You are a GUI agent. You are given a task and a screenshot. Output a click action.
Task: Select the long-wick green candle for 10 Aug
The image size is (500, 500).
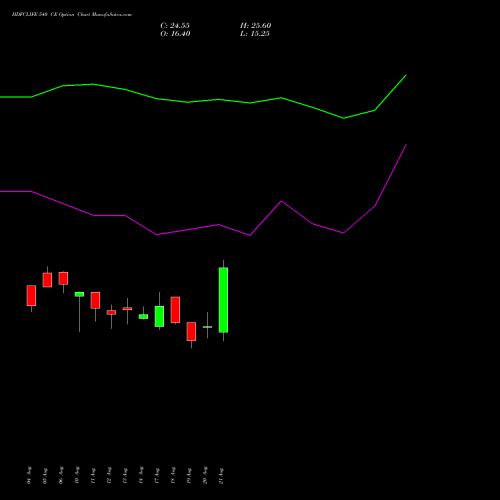(79, 294)
